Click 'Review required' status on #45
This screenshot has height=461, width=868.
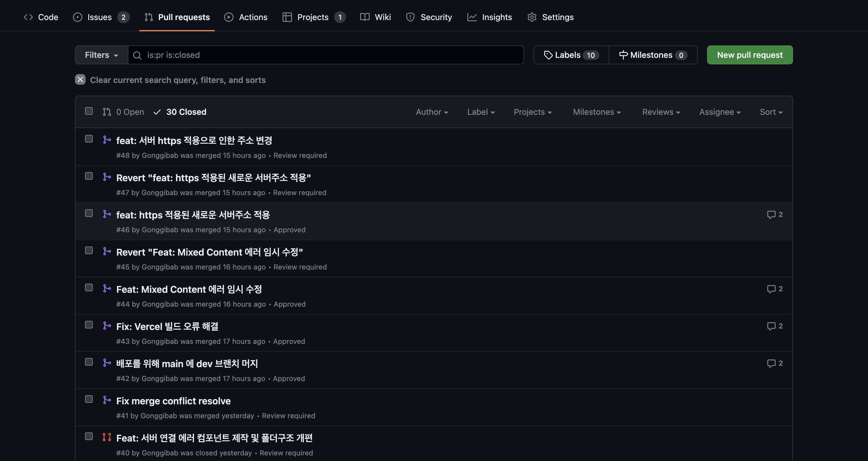(x=300, y=267)
